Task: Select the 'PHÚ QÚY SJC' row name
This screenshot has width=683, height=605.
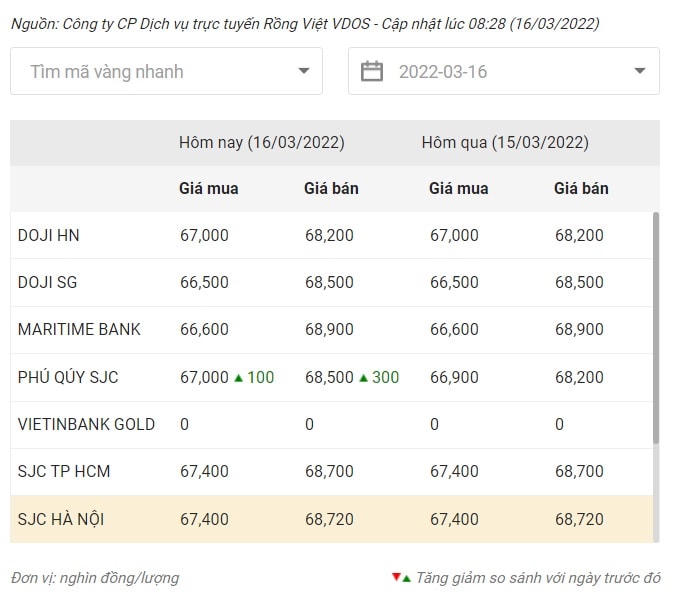Action: (68, 377)
